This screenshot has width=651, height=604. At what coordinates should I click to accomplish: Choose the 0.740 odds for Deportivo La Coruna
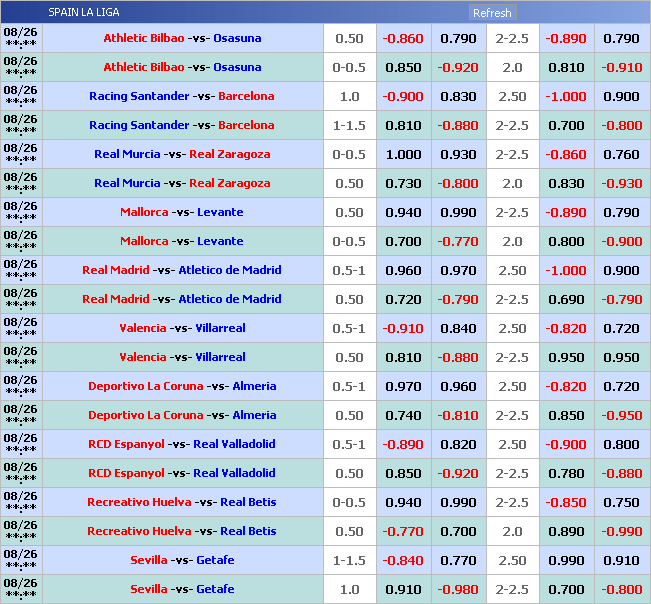pos(403,415)
